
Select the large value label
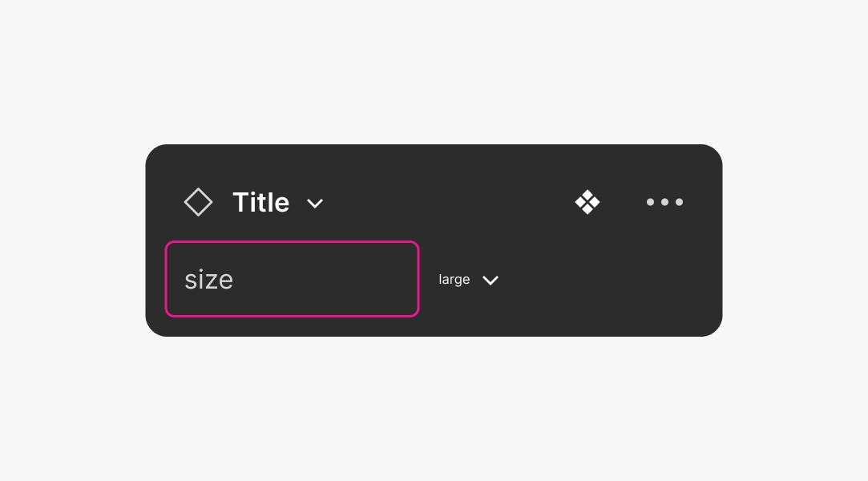click(454, 280)
